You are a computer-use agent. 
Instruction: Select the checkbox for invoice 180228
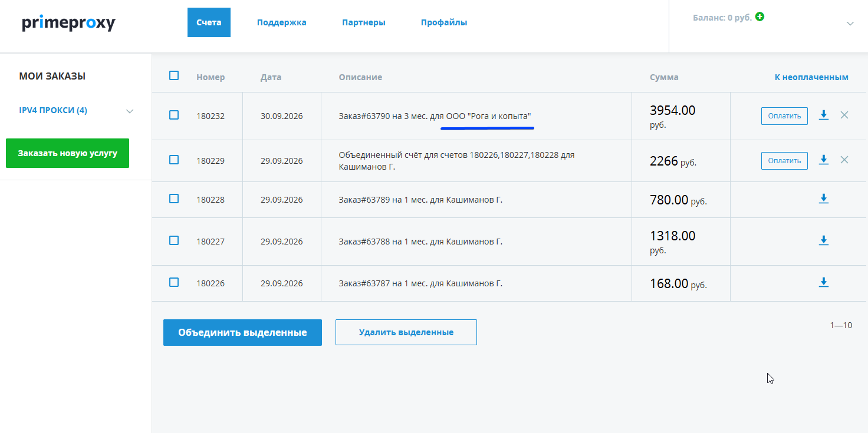pyautogui.click(x=174, y=199)
